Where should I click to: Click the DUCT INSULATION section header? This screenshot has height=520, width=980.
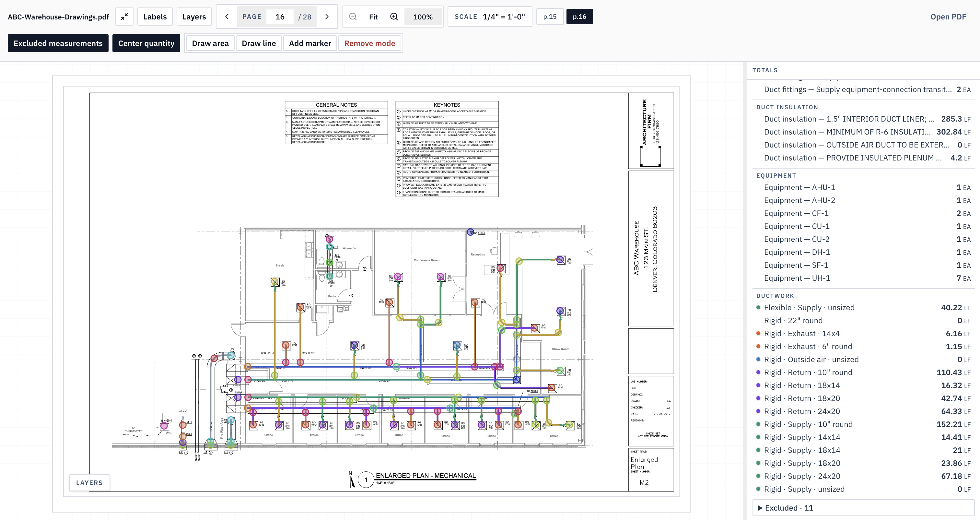(787, 107)
